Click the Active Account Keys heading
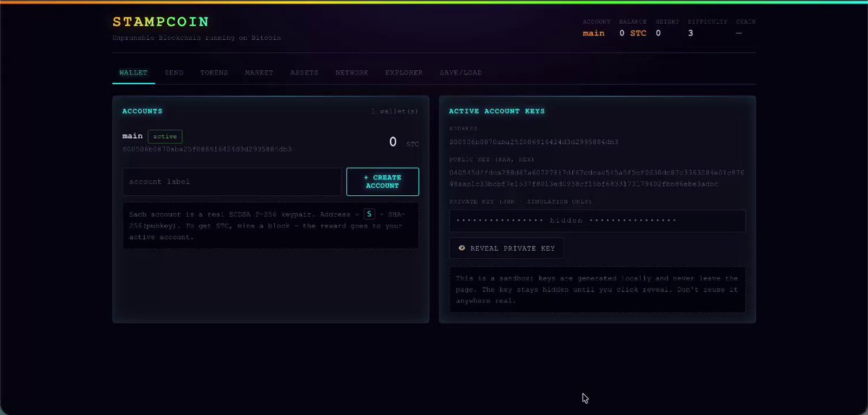 [x=497, y=111]
